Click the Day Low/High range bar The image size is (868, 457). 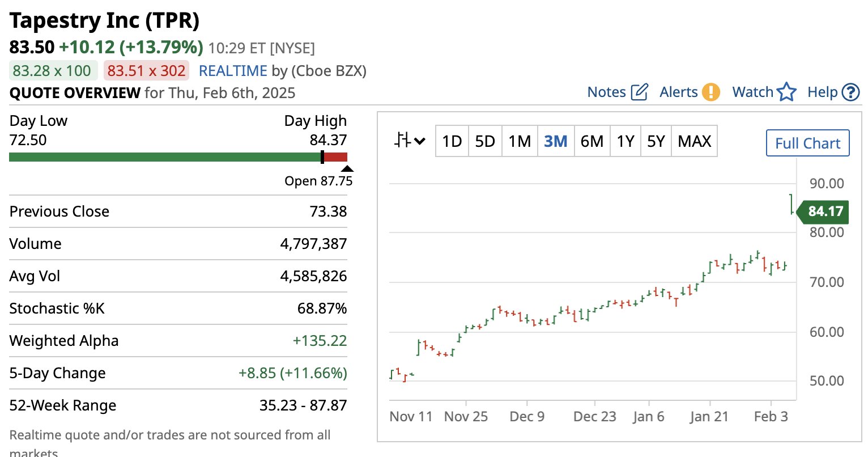click(178, 157)
